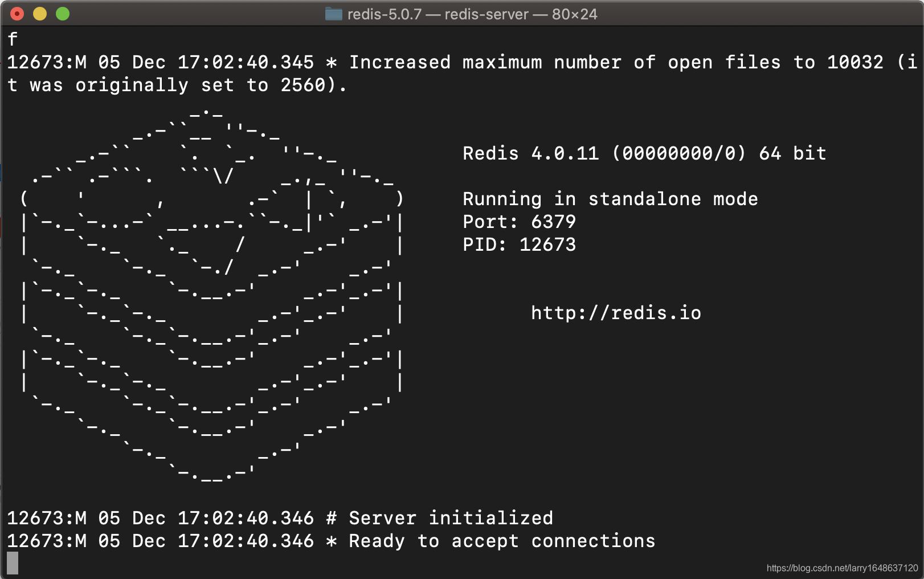The image size is (924, 579).
Task: Click the folder icon in the title bar
Action: click(333, 14)
